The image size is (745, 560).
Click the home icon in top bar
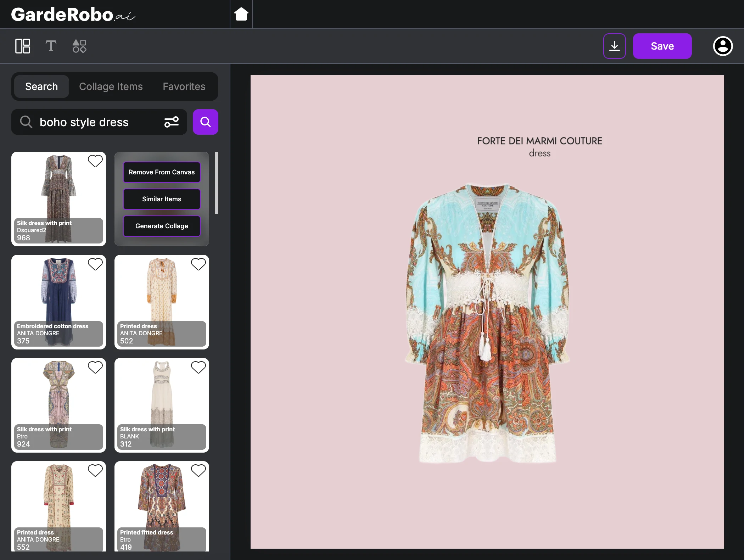241,14
